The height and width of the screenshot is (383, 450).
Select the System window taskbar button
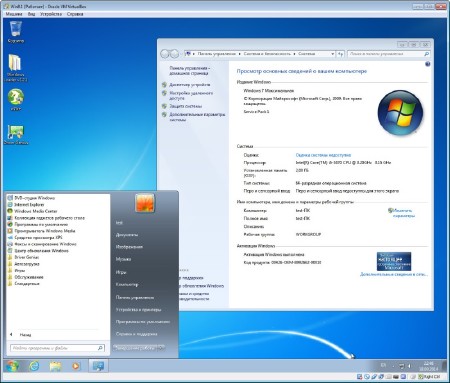click(98, 366)
